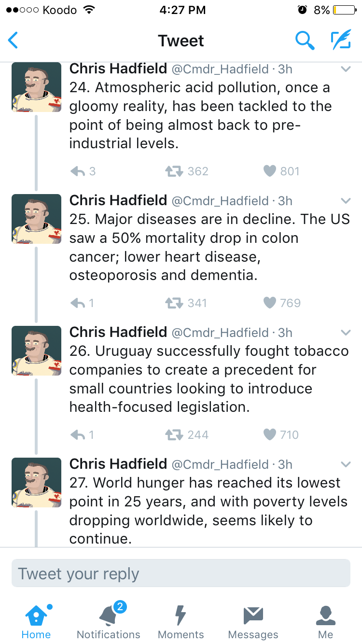
Task: Open the Moments tab
Action: (181, 622)
